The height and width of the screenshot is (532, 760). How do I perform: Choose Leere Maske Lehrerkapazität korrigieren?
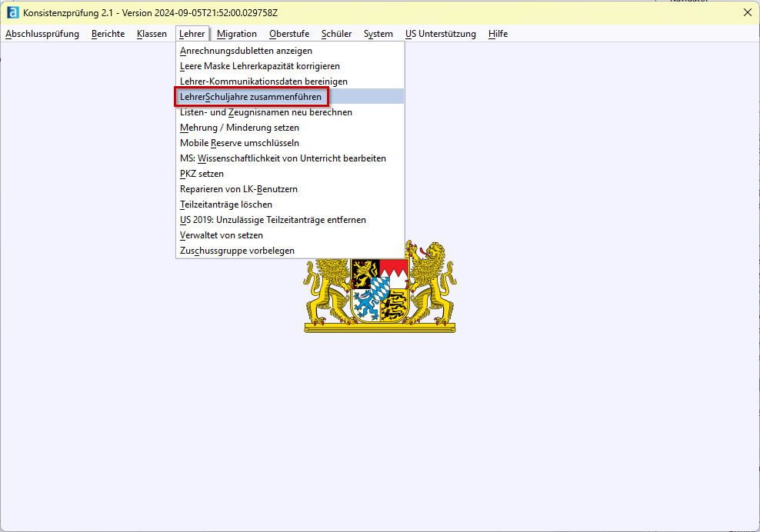tap(290, 66)
